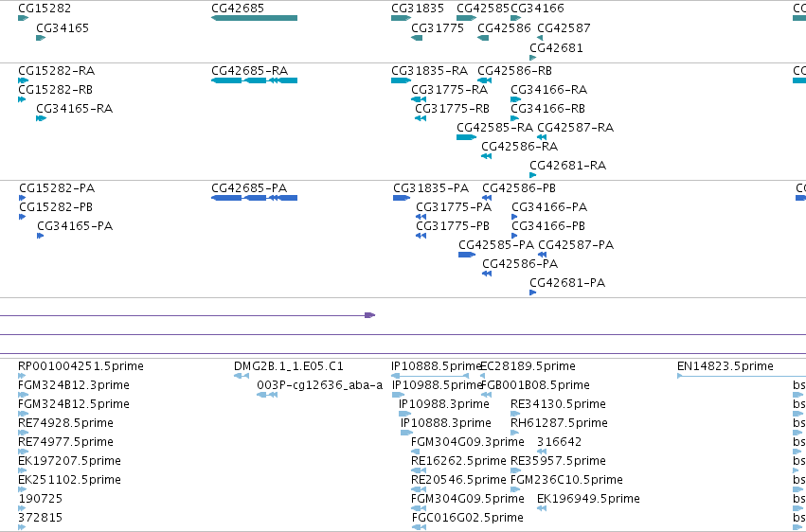Viewport: 806px width, 532px height.
Task: Select transcript CG42685-RA
Action: (x=254, y=80)
